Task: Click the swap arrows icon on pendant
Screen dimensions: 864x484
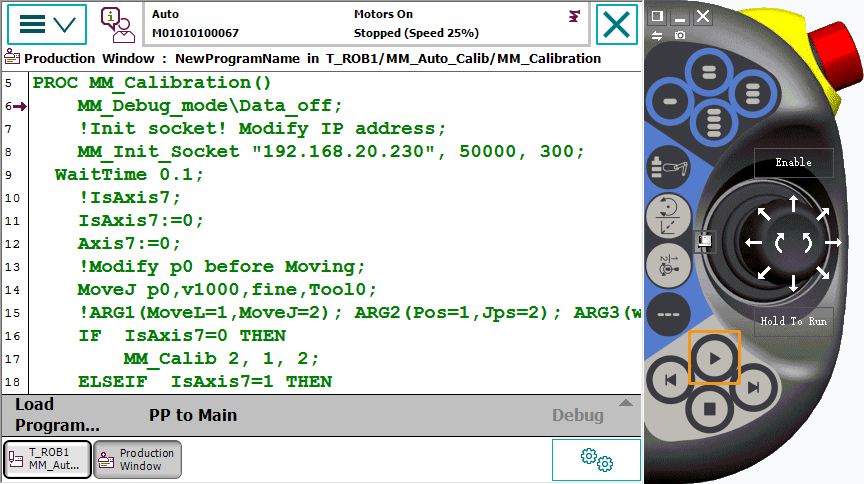Action: tap(656, 35)
